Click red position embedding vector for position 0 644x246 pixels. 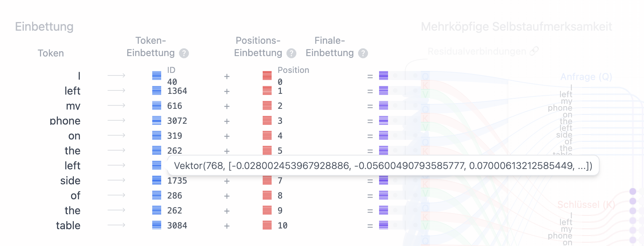[x=267, y=76]
